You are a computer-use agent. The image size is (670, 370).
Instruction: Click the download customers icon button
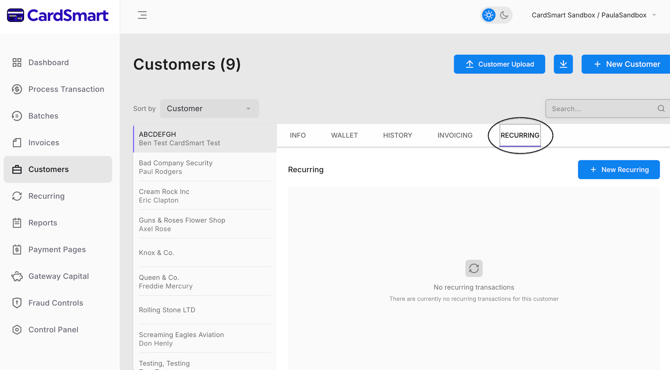click(x=563, y=64)
